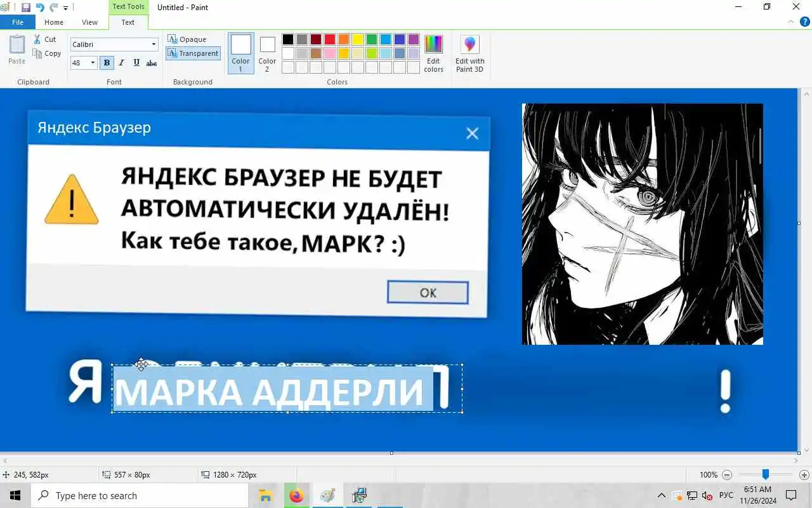Click the 100% zoom level text

[x=709, y=474]
